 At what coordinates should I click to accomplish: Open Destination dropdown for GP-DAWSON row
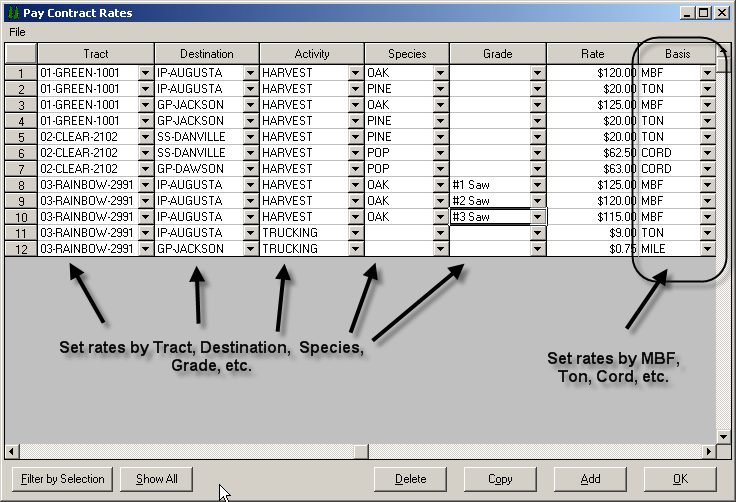(251, 169)
